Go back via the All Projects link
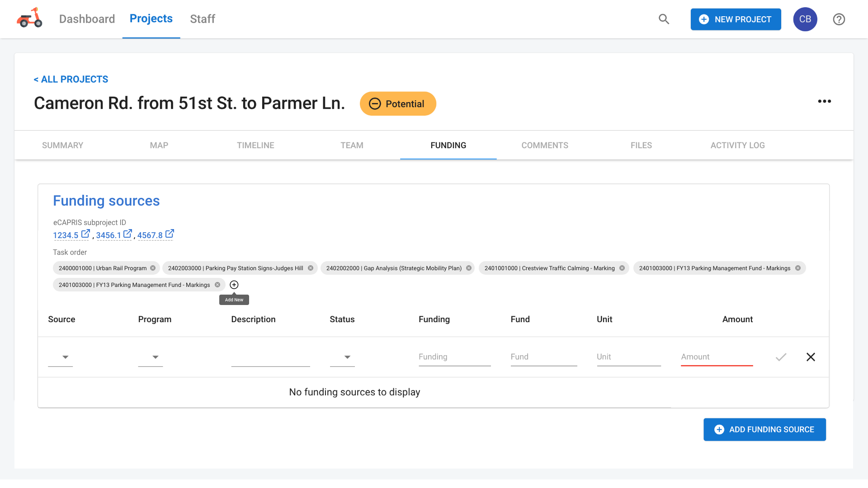This screenshot has width=868, height=488. coord(71,79)
